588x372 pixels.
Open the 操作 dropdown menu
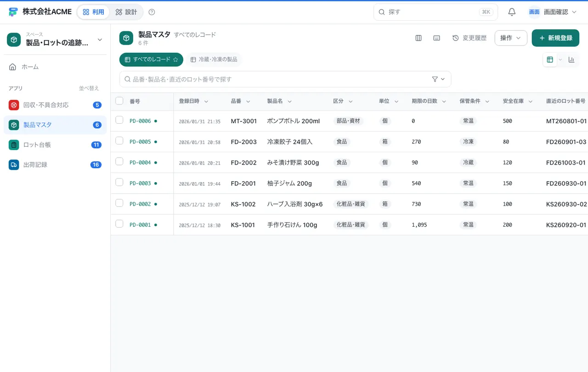click(x=511, y=38)
